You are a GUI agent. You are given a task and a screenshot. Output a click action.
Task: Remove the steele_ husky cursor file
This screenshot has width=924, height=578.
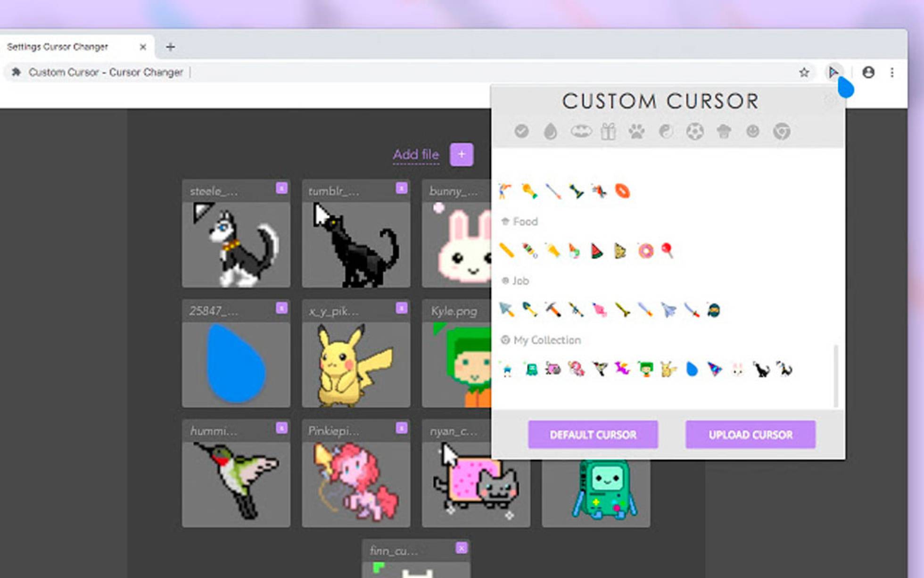click(281, 188)
